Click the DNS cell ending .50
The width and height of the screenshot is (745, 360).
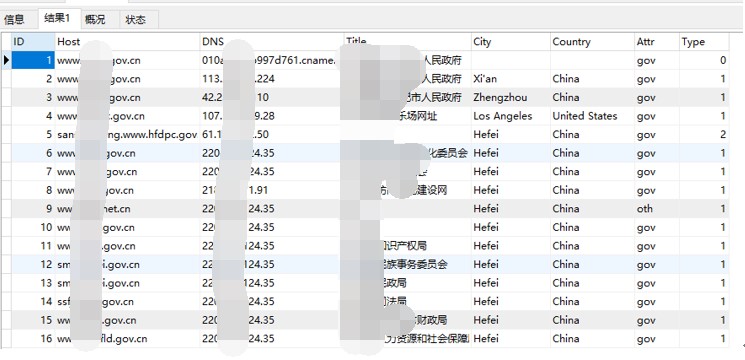coord(272,134)
